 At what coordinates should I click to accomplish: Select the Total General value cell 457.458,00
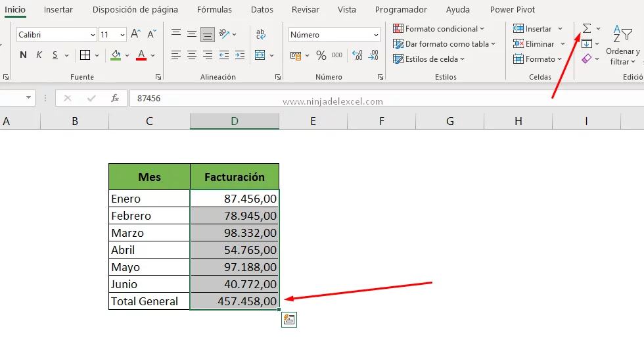pos(235,301)
